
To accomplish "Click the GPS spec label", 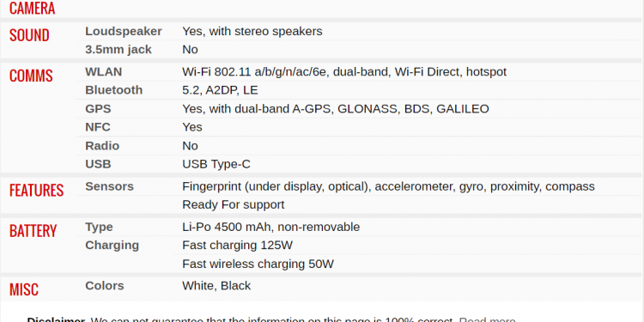I will click(98, 109).
